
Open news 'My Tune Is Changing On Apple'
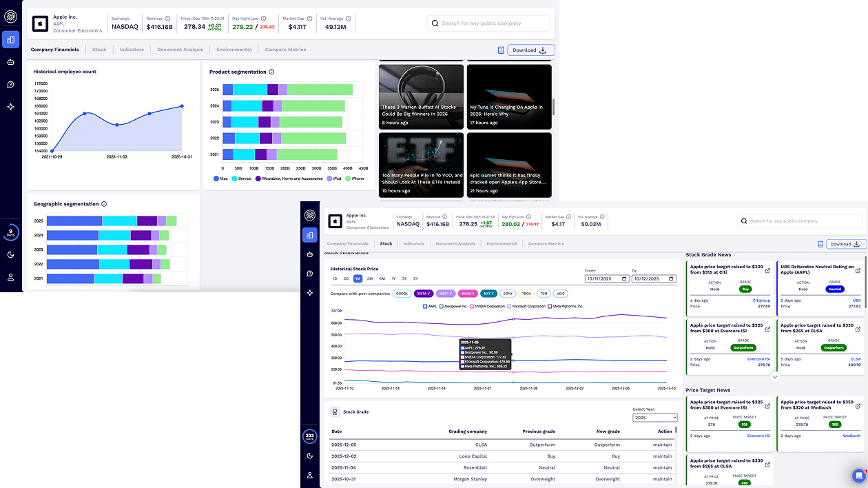509,96
